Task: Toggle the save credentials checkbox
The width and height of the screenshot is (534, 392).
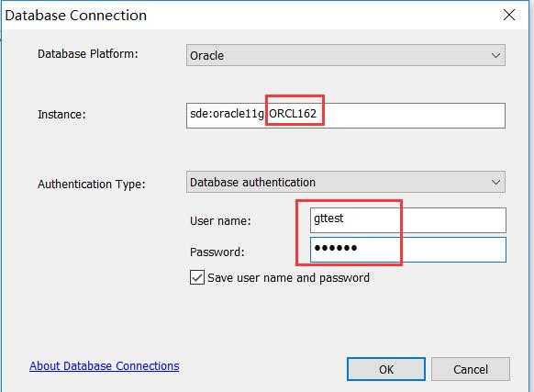Action: tap(197, 277)
